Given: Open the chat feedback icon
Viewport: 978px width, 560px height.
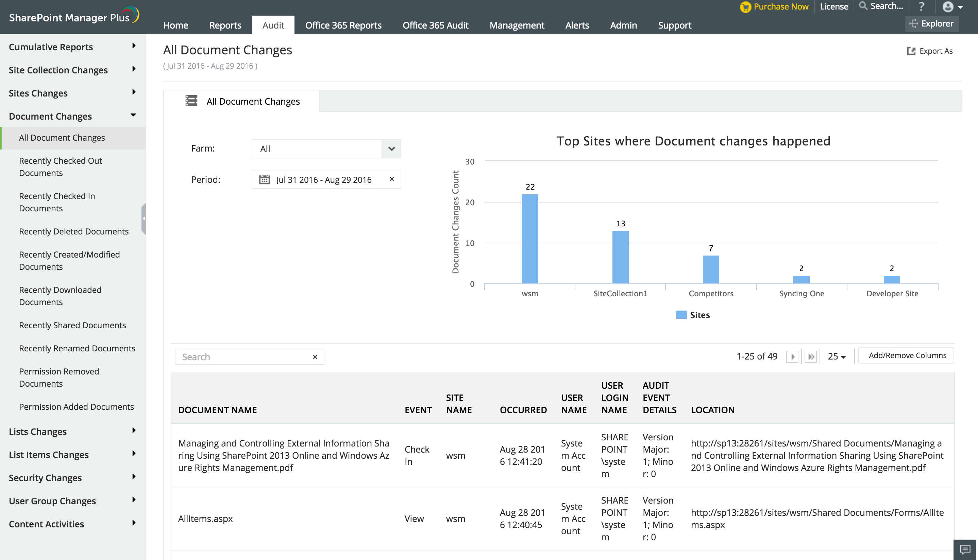Looking at the screenshot, I should pyautogui.click(x=965, y=549).
